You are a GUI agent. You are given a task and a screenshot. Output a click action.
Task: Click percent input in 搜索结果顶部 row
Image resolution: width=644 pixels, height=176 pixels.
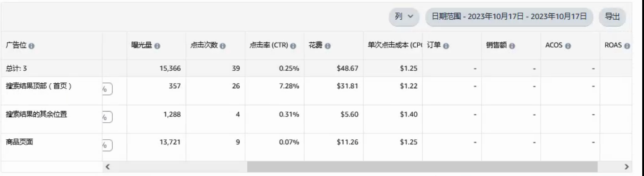click(x=106, y=89)
